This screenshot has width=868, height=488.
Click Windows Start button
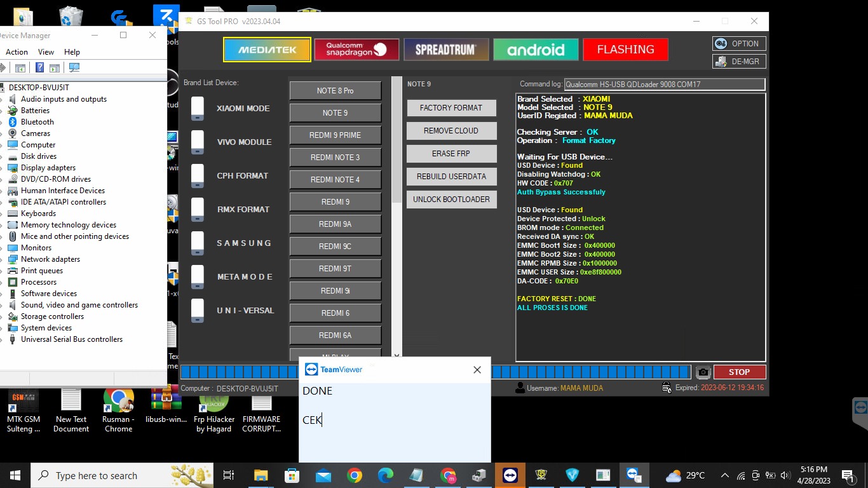(15, 475)
